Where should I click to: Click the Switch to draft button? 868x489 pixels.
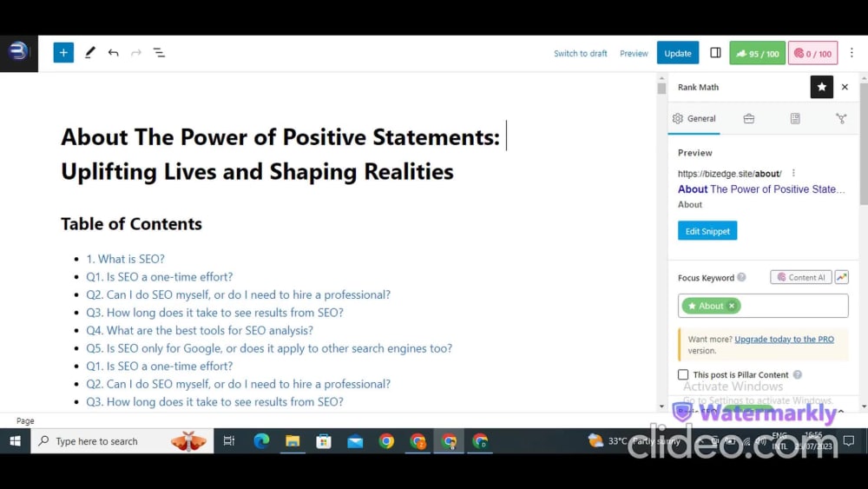[x=580, y=53]
